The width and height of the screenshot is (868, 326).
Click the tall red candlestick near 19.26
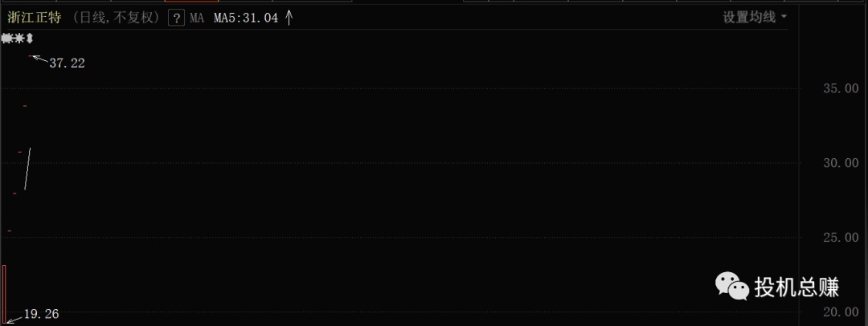5,293
